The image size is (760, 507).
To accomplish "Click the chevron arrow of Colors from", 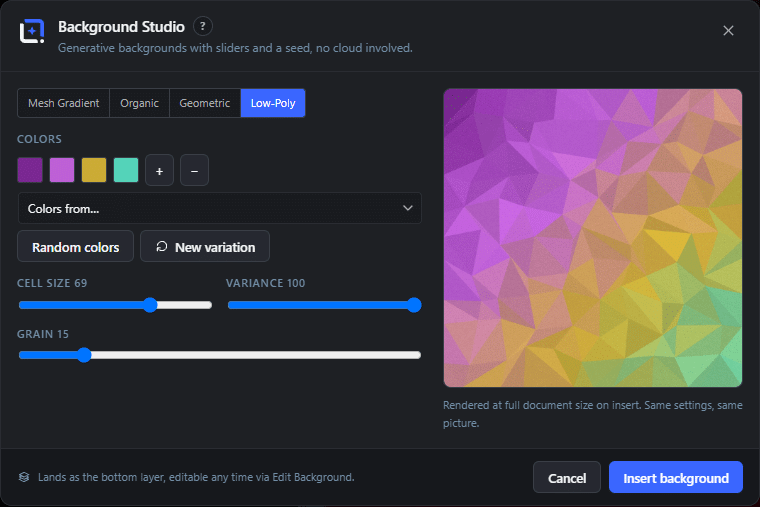I will (408, 208).
